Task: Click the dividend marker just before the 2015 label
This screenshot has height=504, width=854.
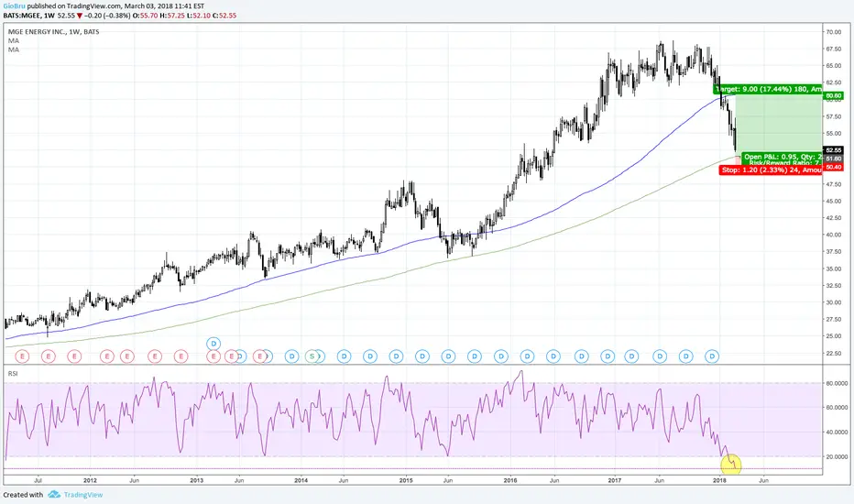Action: tap(397, 356)
